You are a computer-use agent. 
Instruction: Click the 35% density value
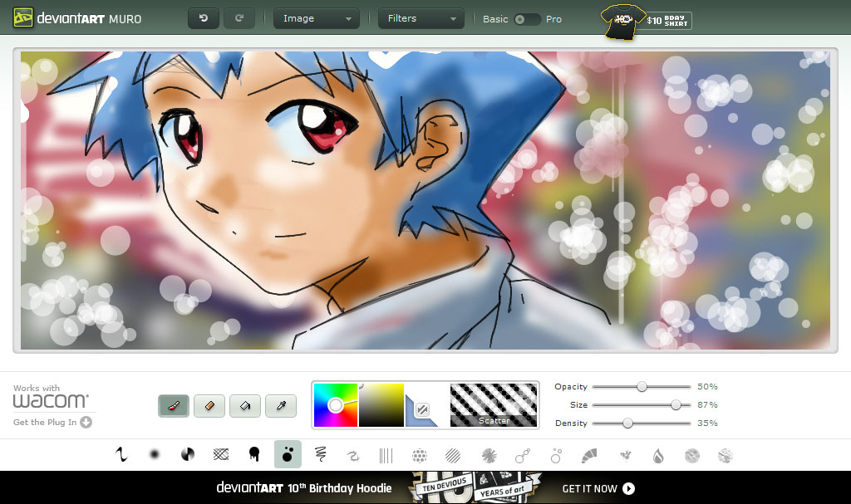pos(707,423)
